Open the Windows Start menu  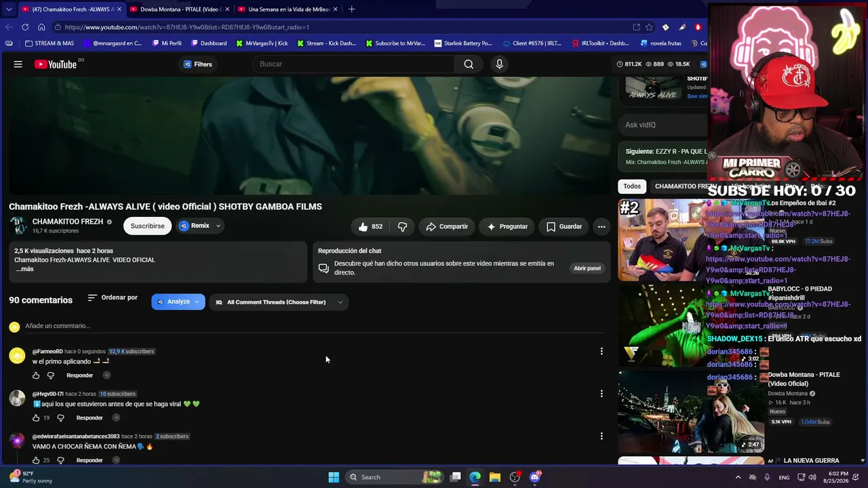click(334, 477)
